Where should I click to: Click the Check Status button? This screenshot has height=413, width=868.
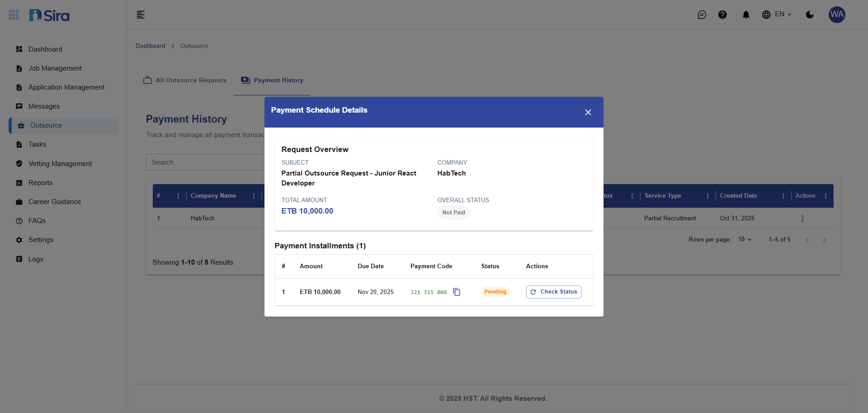coord(553,292)
